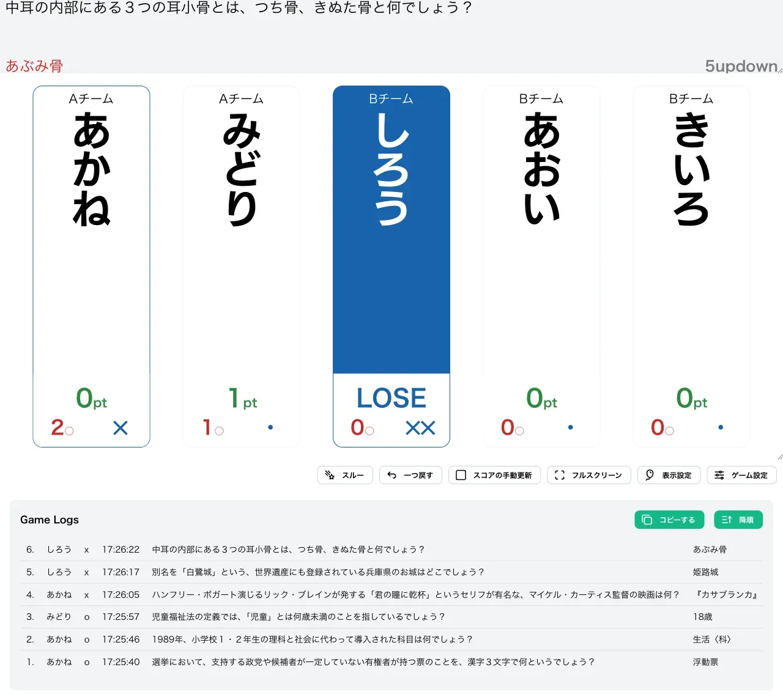The image size is (783, 700).
Task: Click the 一つ戻す undo button
Action: point(411,475)
